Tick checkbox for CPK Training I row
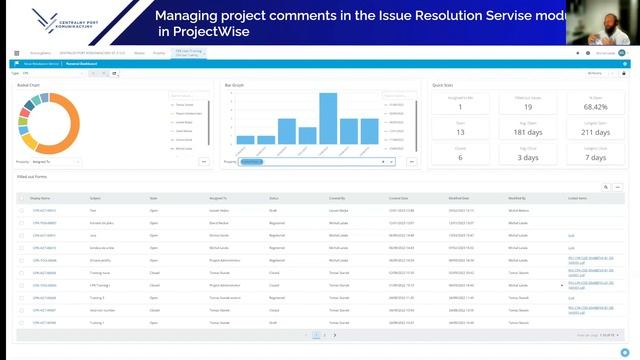This screenshot has width=640, height=360. (22, 285)
